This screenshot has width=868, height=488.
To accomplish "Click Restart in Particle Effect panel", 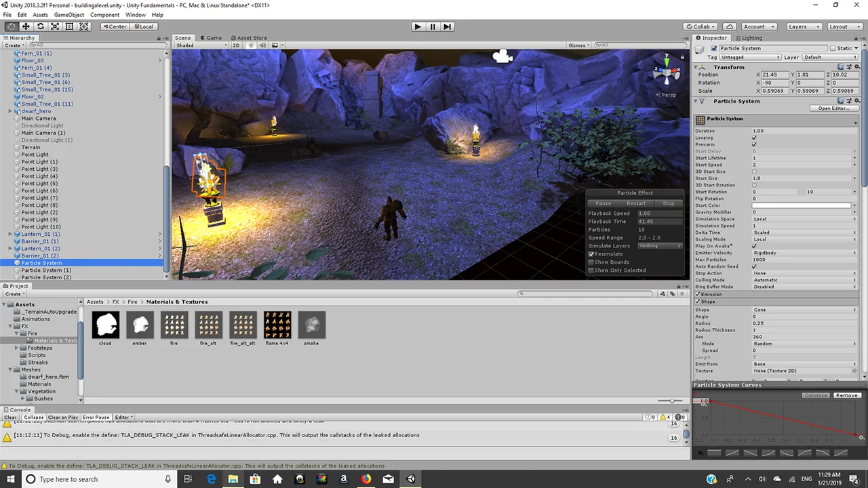I will click(x=636, y=203).
